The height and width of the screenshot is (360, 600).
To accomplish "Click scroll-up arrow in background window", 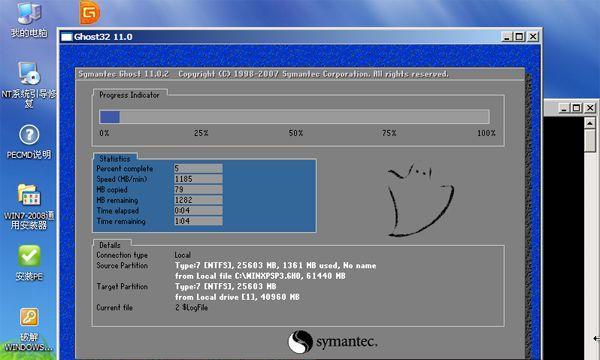I will tap(590, 123).
